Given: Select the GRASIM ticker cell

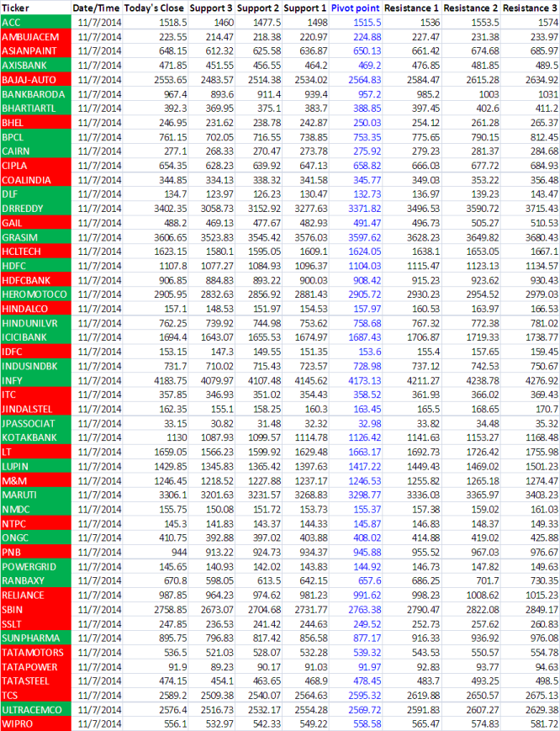Looking at the screenshot, I should pyautogui.click(x=36, y=237).
